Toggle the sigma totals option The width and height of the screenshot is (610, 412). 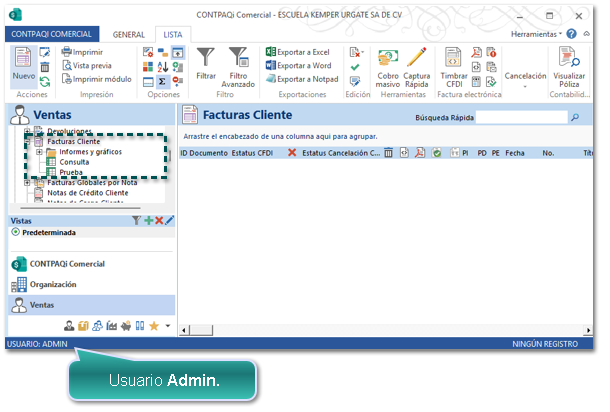click(162, 81)
